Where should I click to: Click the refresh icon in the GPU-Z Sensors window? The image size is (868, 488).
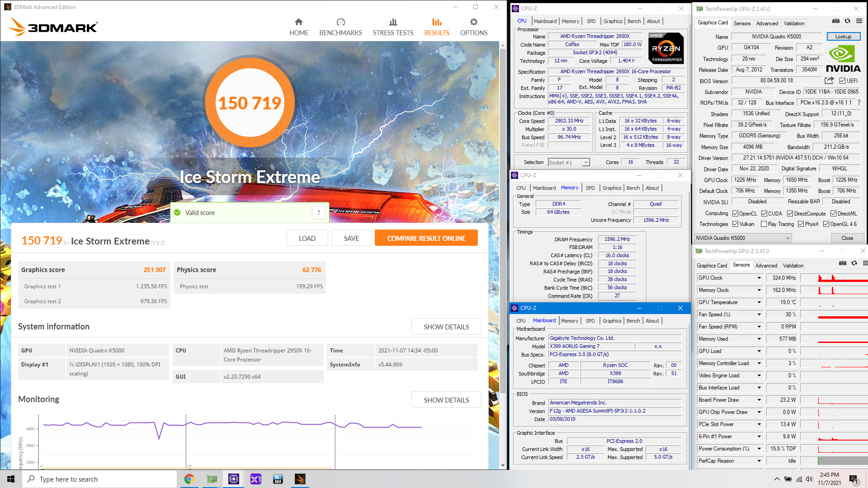[x=854, y=263]
